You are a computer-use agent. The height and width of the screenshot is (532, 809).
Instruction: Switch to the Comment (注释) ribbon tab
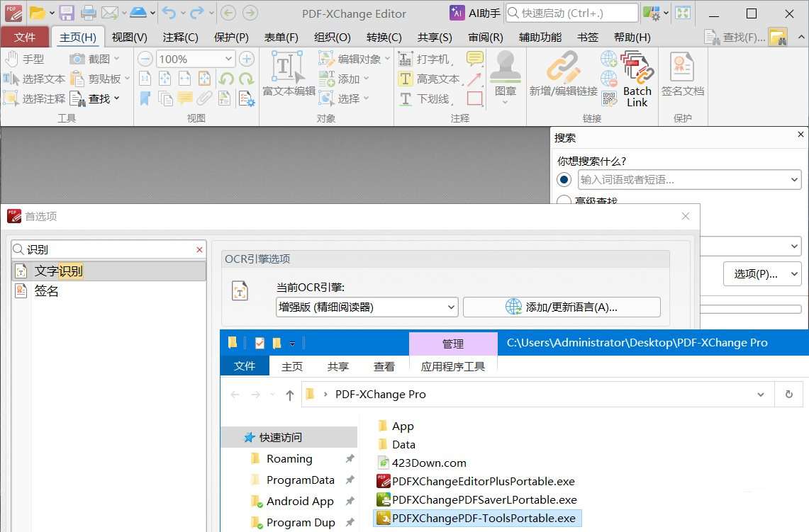(180, 37)
